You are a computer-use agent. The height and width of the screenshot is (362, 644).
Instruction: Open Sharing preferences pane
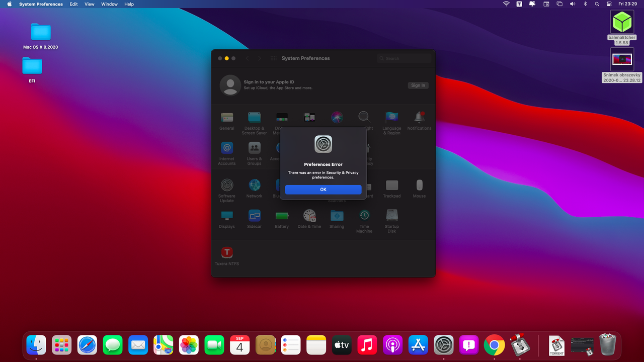[x=337, y=219]
